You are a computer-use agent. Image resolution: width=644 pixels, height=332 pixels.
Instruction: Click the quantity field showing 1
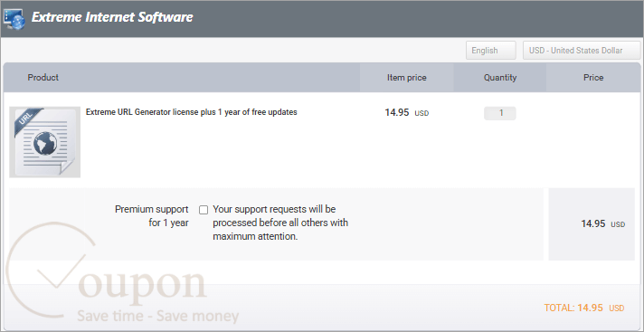coord(500,113)
